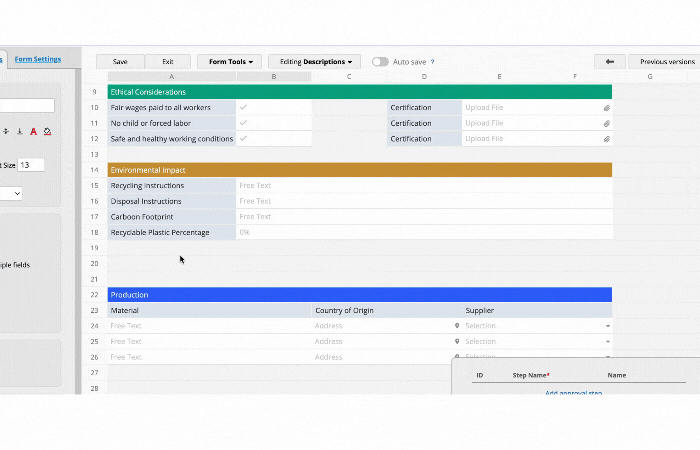Viewport: 700px width, 450px height.
Task: Click the paperclip icon in row 10
Action: click(606, 108)
